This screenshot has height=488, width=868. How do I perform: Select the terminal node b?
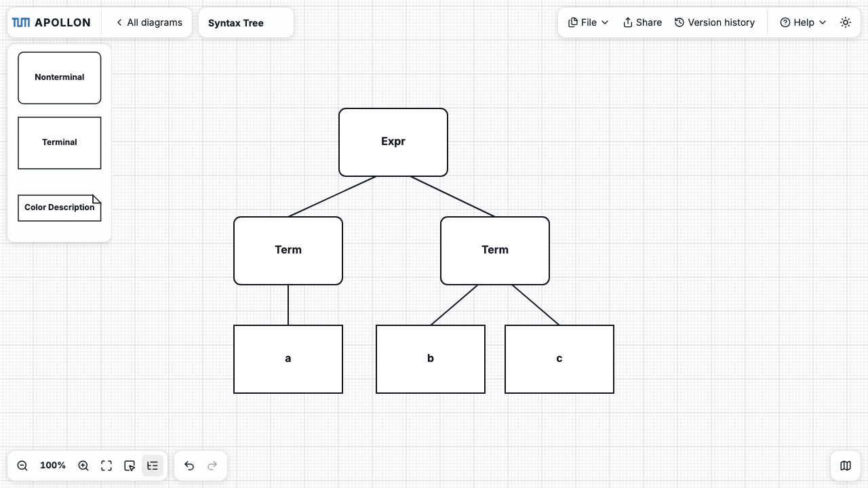click(431, 359)
